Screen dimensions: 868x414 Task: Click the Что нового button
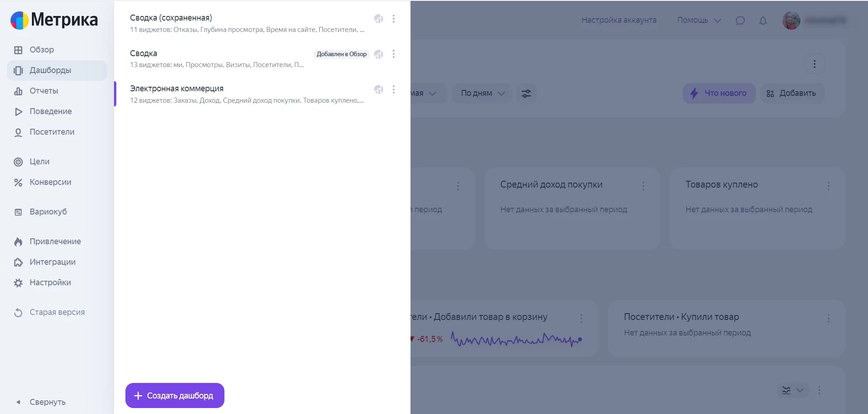719,93
